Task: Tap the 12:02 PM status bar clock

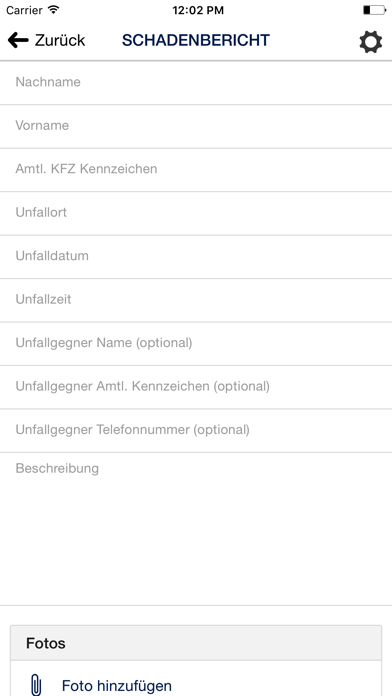Action: coord(198,10)
